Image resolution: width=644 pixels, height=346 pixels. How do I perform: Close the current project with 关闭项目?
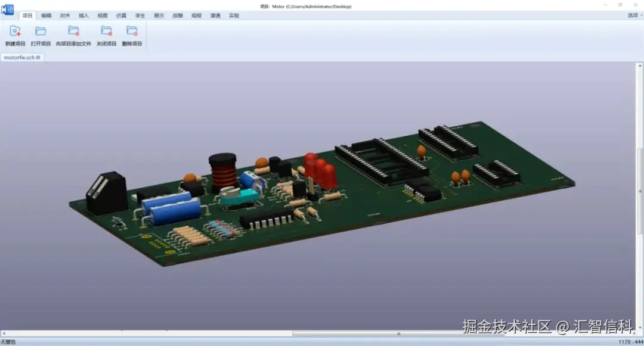[x=106, y=36]
